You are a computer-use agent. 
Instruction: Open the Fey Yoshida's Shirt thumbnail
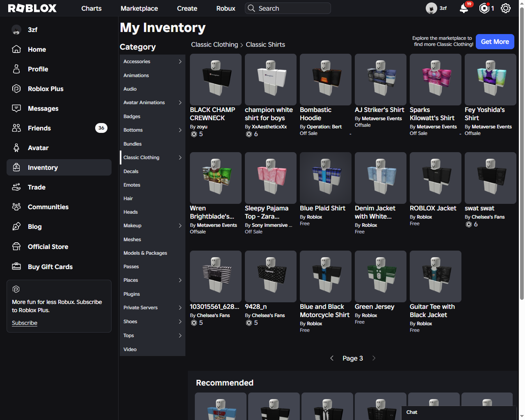tap(491, 80)
